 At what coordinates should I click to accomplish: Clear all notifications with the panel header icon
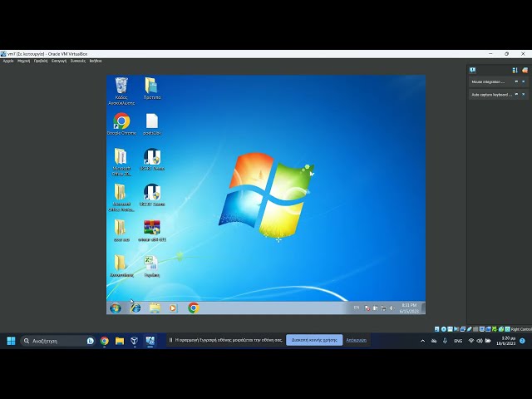(x=525, y=70)
